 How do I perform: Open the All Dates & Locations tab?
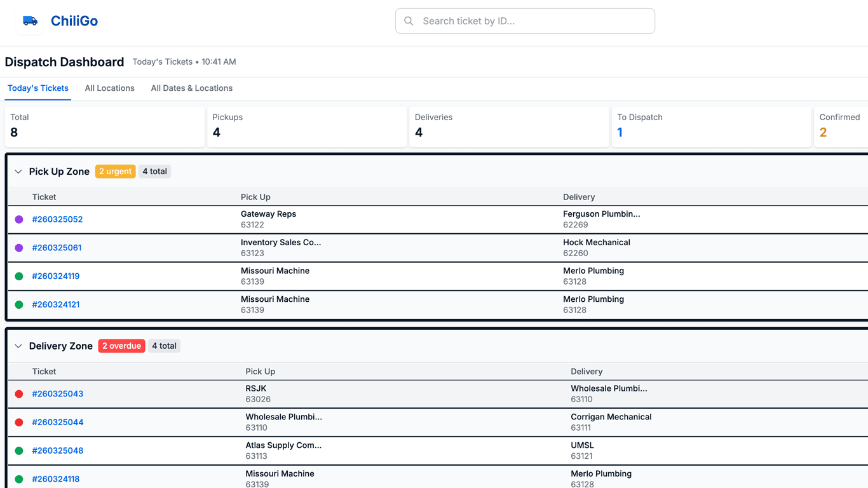[192, 88]
